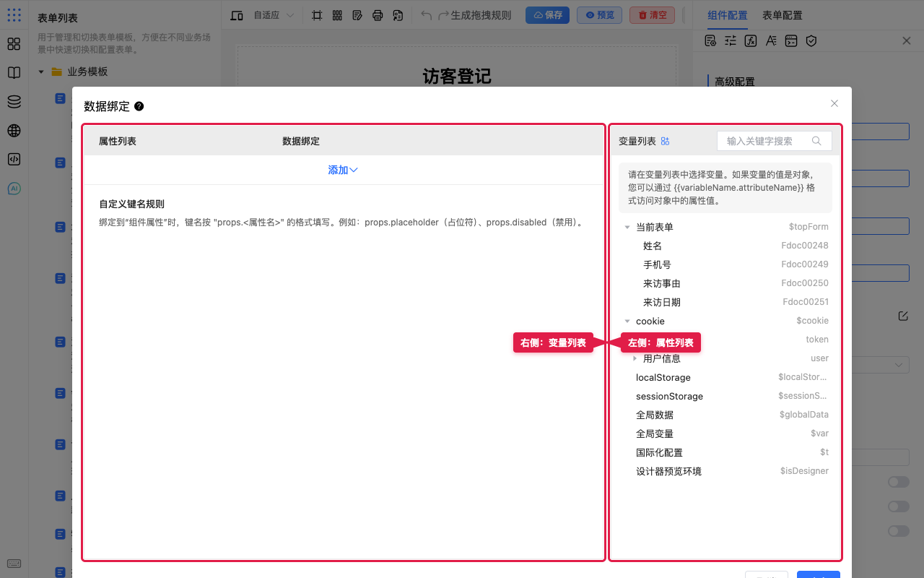
Task: Click the 访客登记 form title on the canvas
Action: click(x=457, y=76)
